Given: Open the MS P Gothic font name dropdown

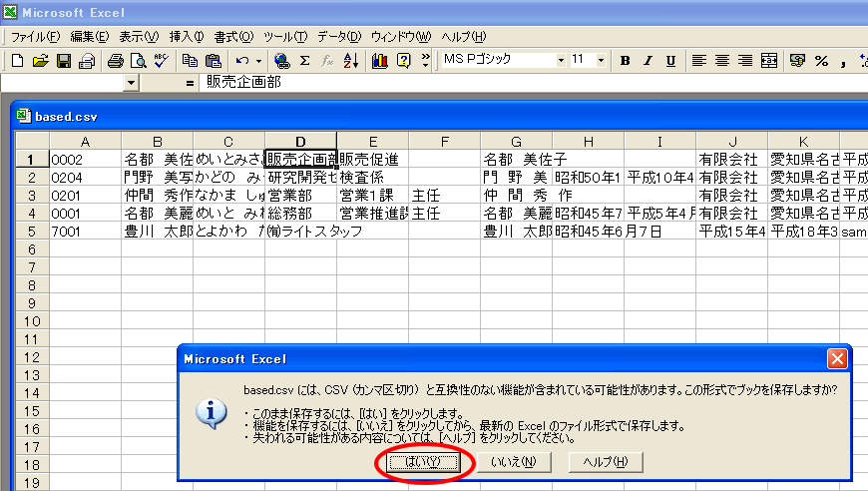Looking at the screenshot, I should pyautogui.click(x=561, y=60).
